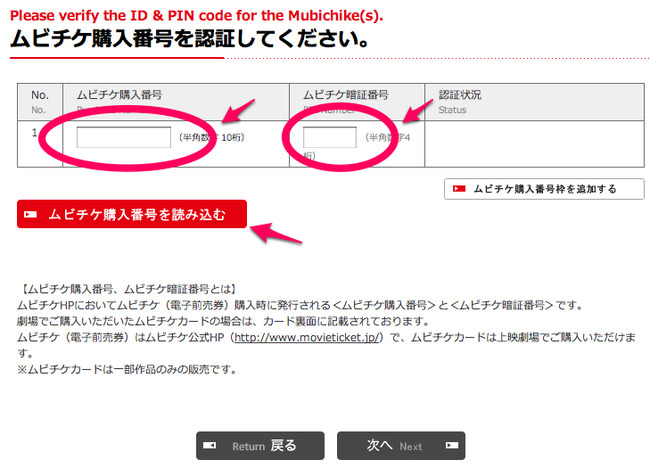The image size is (650, 468).
Task: Click the red ムビチケ購入番号を読み込む button
Action: click(132, 214)
